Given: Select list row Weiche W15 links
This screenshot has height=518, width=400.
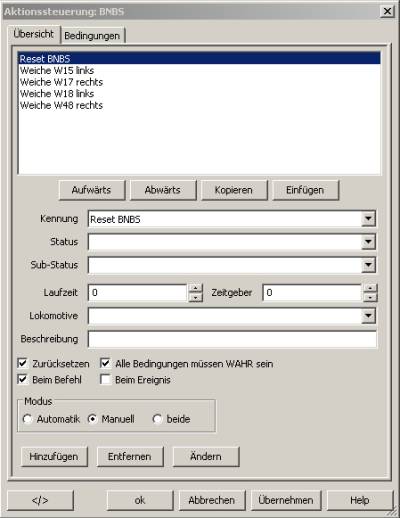Looking at the screenshot, I should (x=199, y=70).
